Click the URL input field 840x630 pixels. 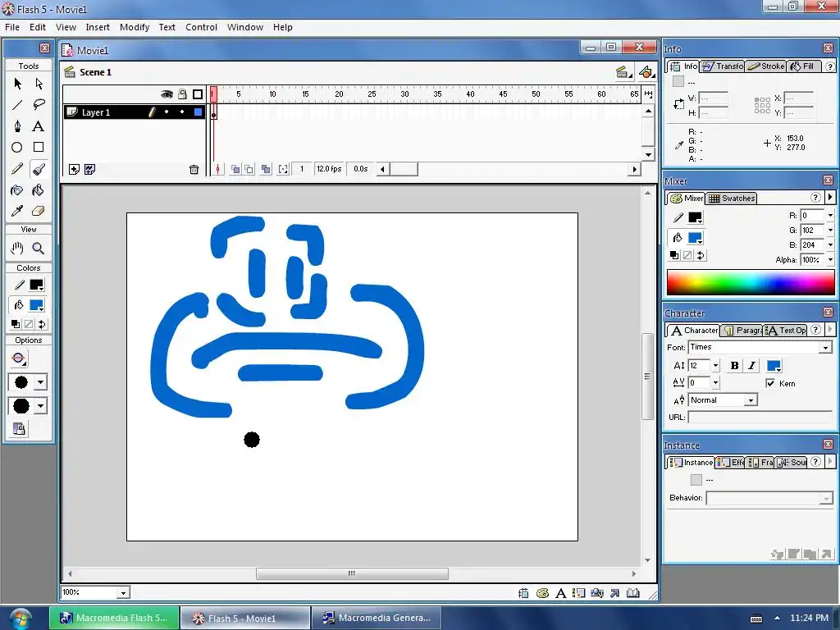pyautogui.click(x=760, y=418)
